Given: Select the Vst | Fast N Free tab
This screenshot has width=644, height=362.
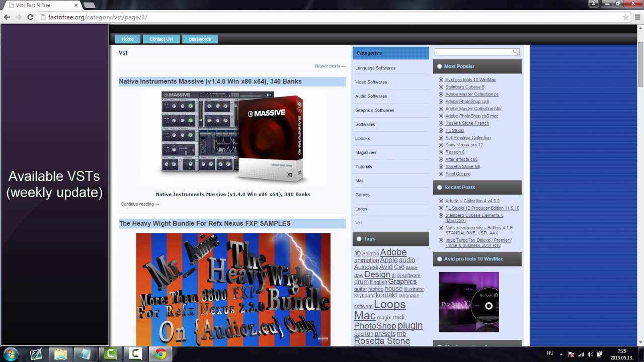Looking at the screenshot, I should coord(42,5).
